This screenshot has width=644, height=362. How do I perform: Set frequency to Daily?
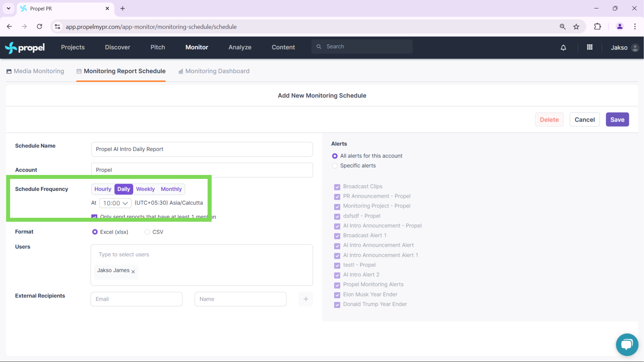pos(124,189)
